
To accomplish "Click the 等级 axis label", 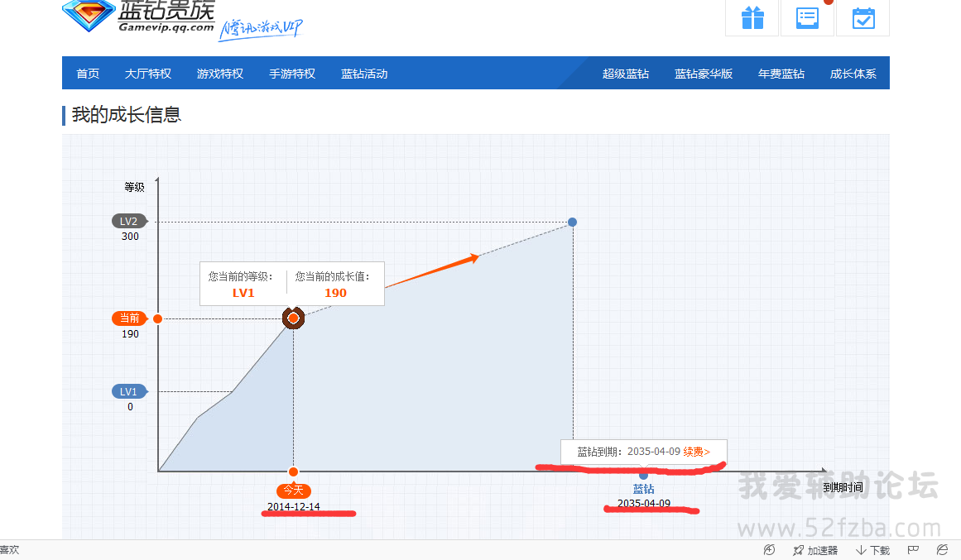I will click(134, 187).
